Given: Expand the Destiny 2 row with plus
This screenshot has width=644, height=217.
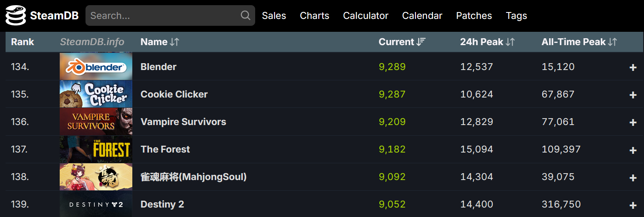Looking at the screenshot, I should click(x=633, y=205).
